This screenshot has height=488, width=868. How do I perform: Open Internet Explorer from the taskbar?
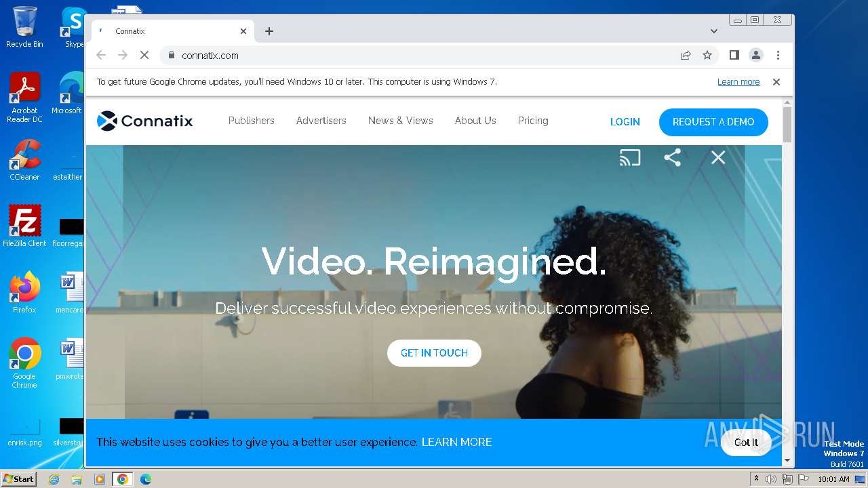coord(54,479)
